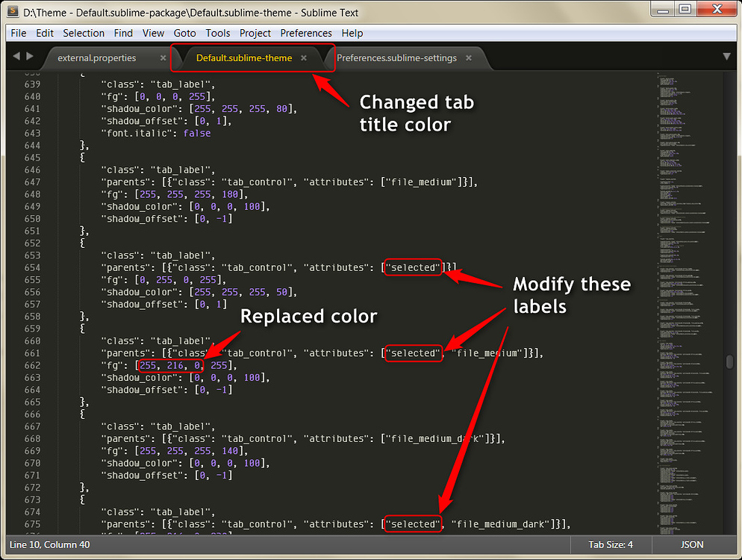
Task: Click the vertical scrollbar thumb
Action: (730, 361)
